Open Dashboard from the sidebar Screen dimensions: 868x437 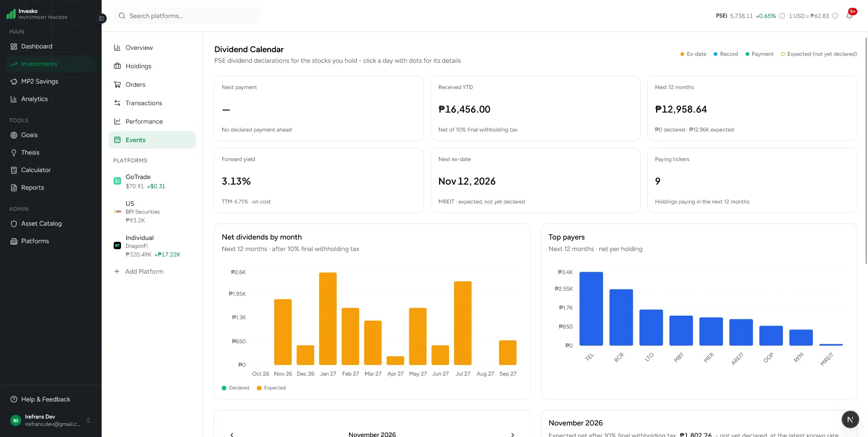(51, 46)
